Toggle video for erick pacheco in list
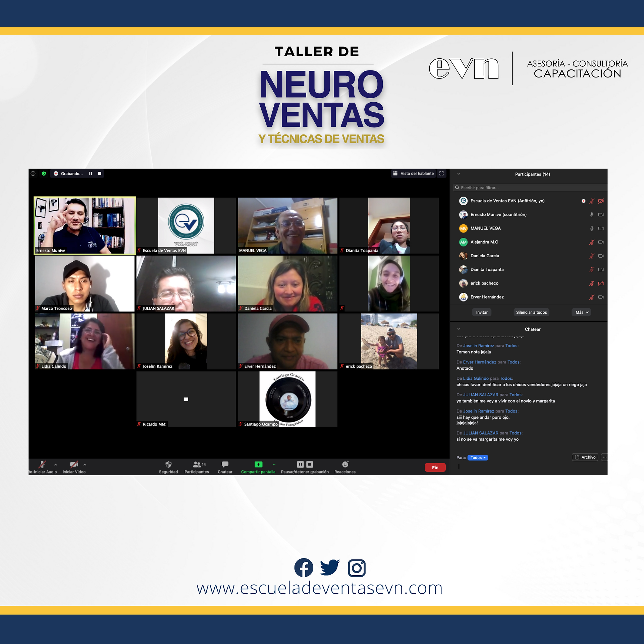644x644 pixels. pyautogui.click(x=601, y=283)
